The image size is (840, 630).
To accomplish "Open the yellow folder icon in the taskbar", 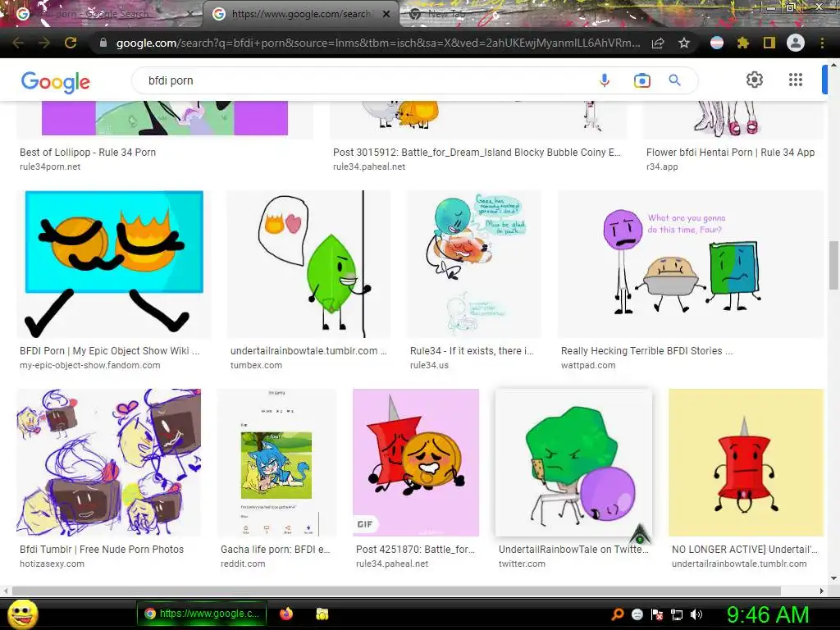I will tap(322, 614).
